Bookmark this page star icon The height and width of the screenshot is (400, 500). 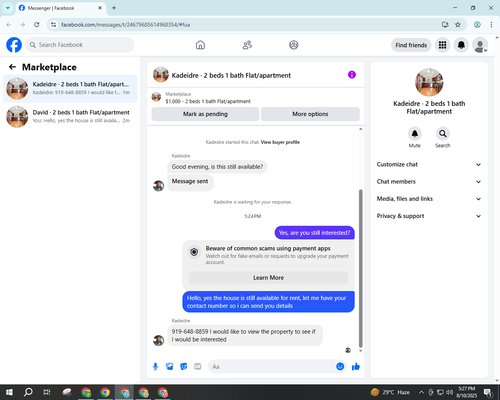pyautogui.click(x=458, y=25)
